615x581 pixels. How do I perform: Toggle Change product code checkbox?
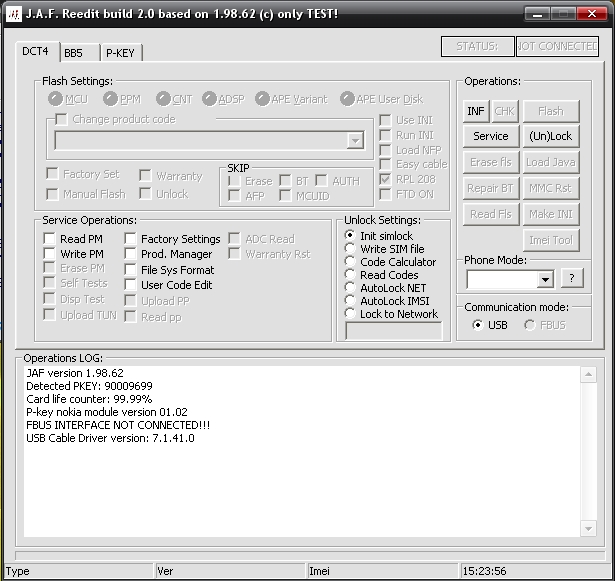coord(62,119)
